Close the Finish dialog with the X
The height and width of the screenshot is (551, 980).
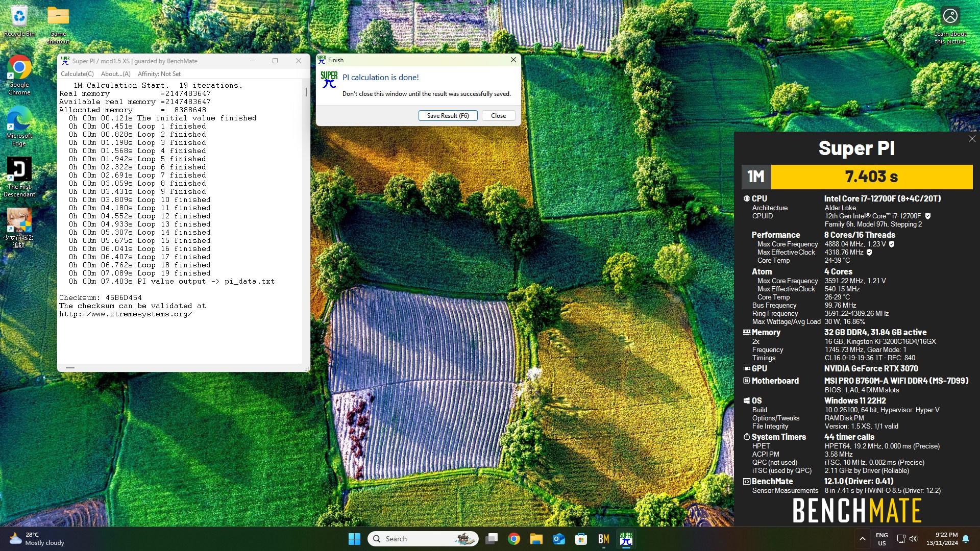513,60
